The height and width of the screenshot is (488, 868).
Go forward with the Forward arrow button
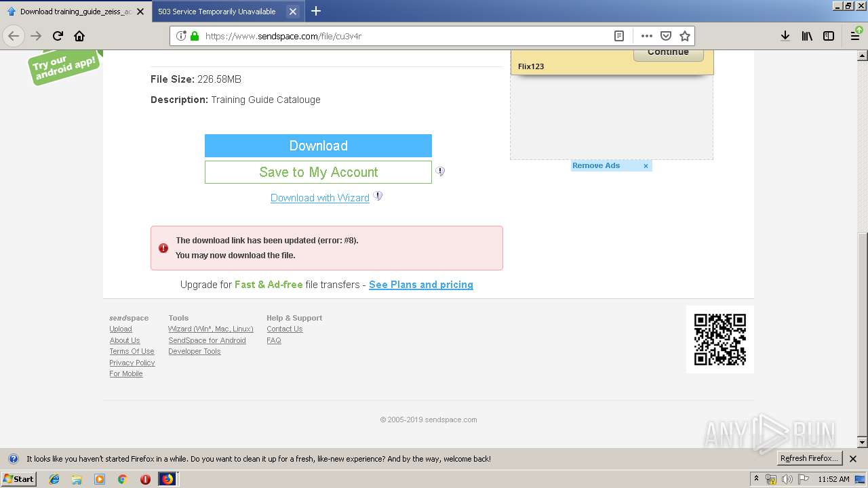pyautogui.click(x=36, y=36)
